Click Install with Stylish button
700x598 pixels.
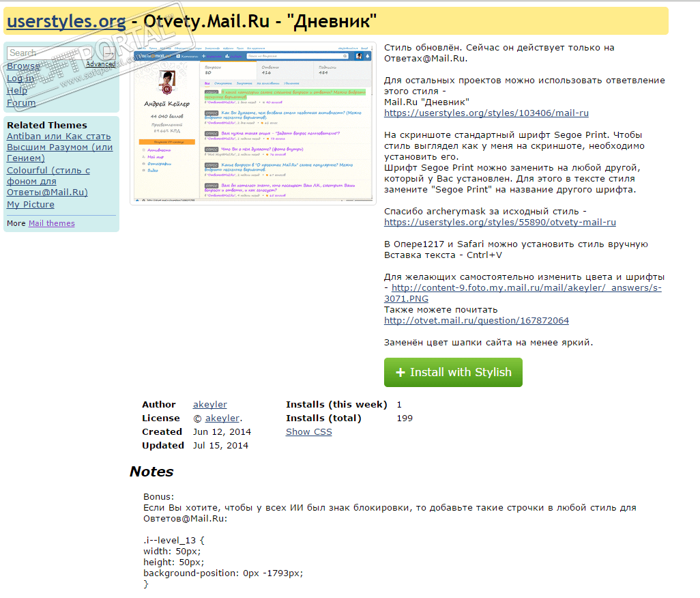pos(453,372)
